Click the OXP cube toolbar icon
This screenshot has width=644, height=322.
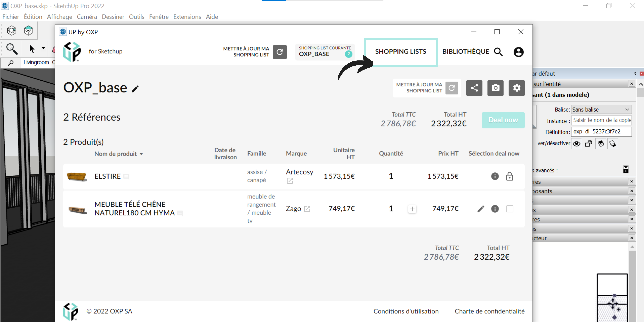(29, 30)
